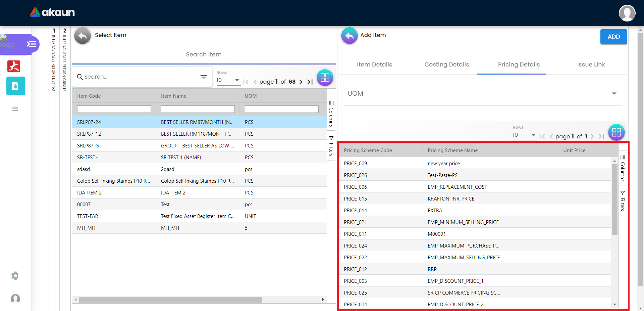644x311 pixels.
Task: Go to next page of item list
Action: pyautogui.click(x=301, y=82)
